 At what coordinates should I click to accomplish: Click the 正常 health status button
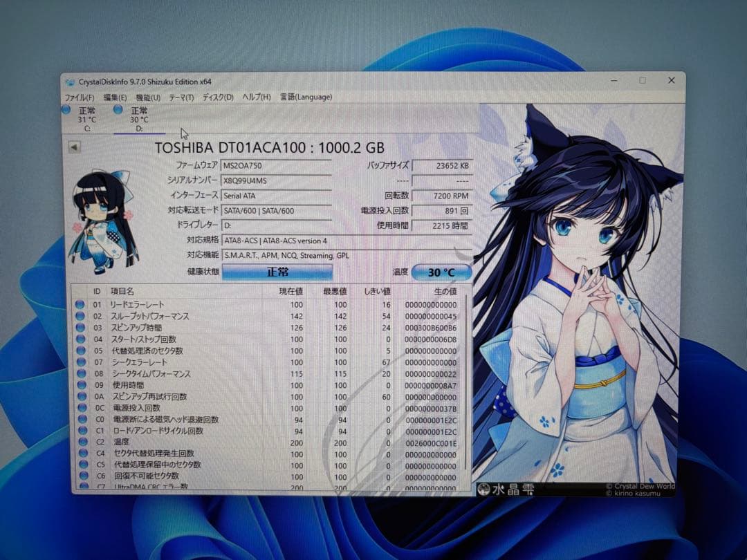(276, 272)
